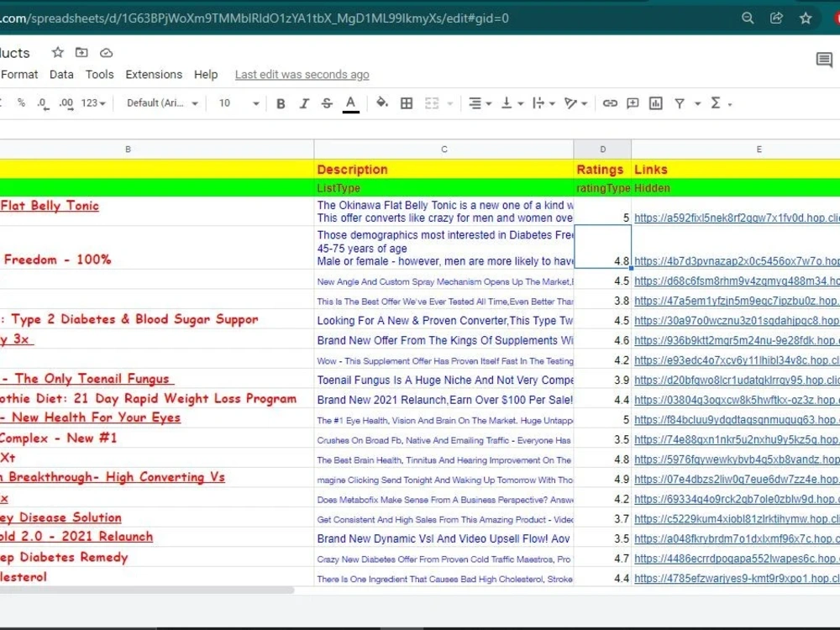Select 'Type 2 Diabetes & Blood Sugar' cell
This screenshot has width=840, height=630.
coord(157,319)
